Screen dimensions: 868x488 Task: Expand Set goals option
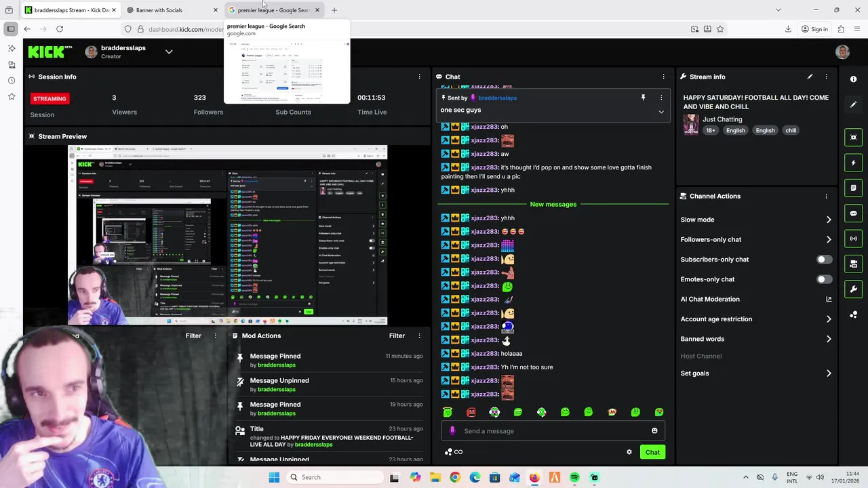[x=828, y=373]
